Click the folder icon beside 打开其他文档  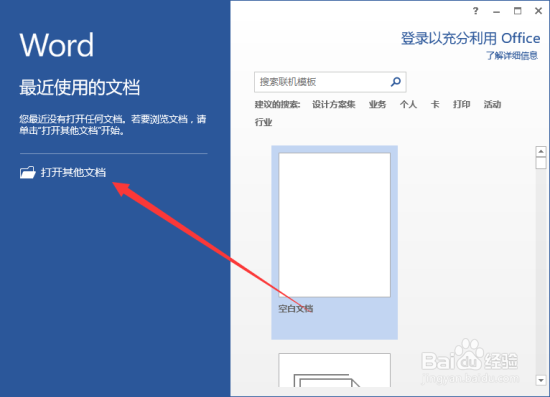pos(28,172)
